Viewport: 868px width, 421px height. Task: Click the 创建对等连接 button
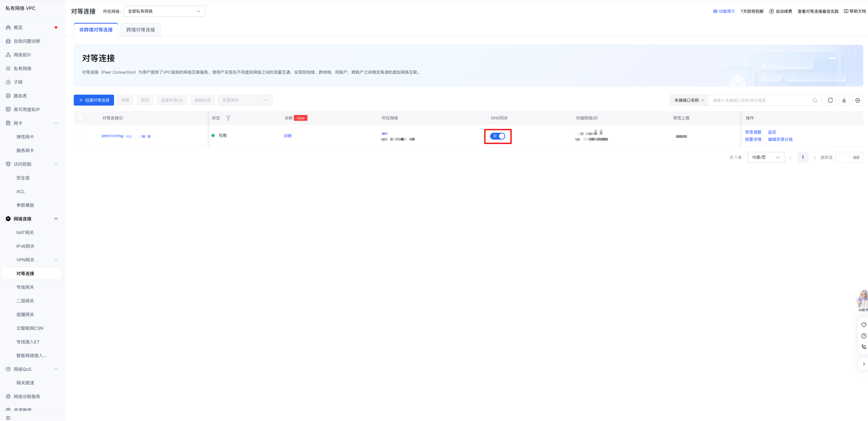[94, 100]
